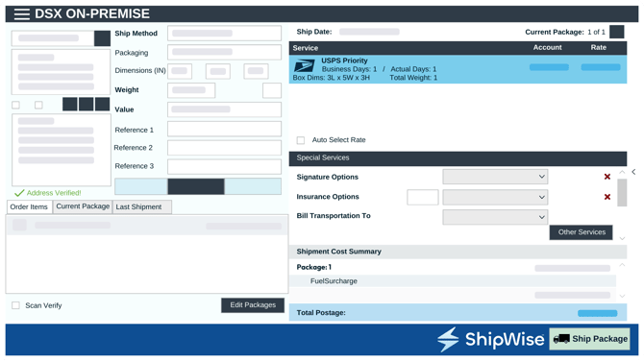The width and height of the screenshot is (644, 362).
Task: Click the FuelSurcharge row
Action: pos(453,281)
